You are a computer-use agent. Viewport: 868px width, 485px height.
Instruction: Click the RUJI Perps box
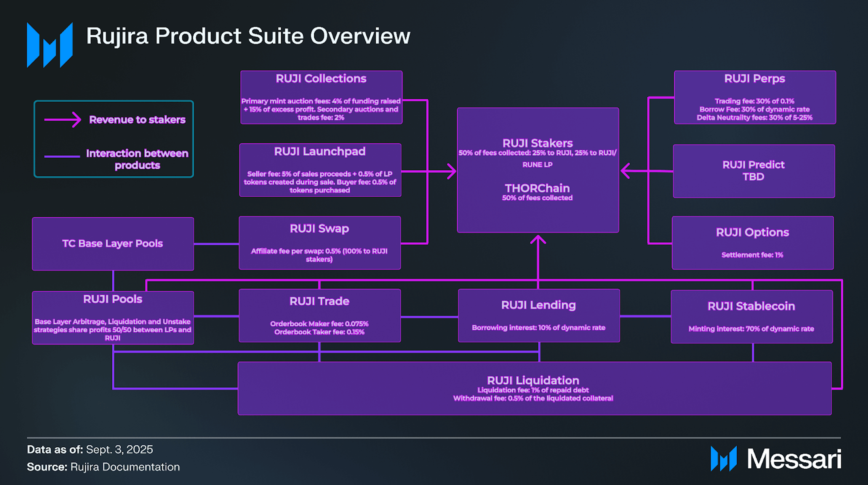(755, 97)
